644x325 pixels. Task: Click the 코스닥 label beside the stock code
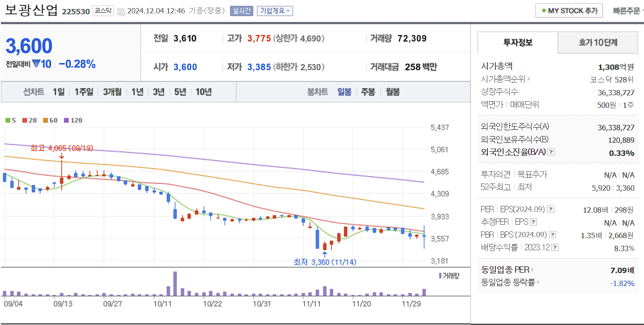pyautogui.click(x=102, y=11)
